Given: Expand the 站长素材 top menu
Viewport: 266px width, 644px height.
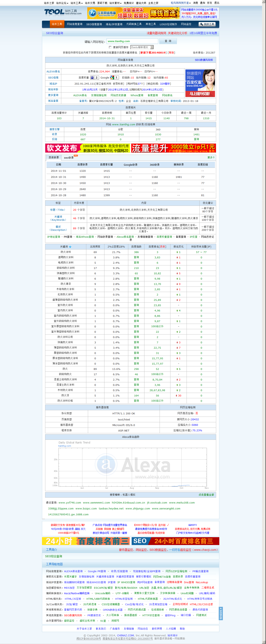Looking at the screenshot, I should coord(115,3).
